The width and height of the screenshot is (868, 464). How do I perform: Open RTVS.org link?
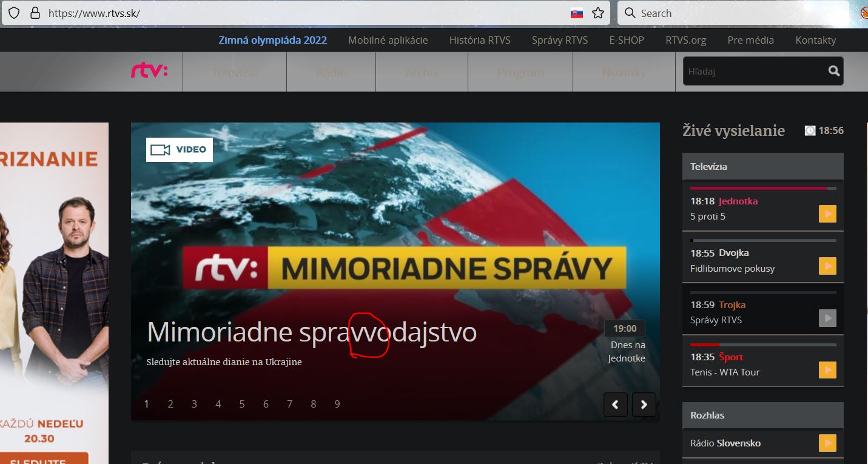pyautogui.click(x=686, y=40)
